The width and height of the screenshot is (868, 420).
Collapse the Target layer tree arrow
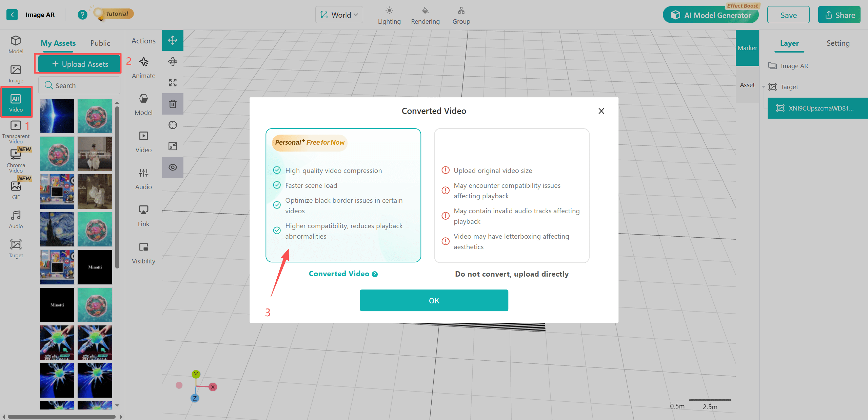point(764,87)
